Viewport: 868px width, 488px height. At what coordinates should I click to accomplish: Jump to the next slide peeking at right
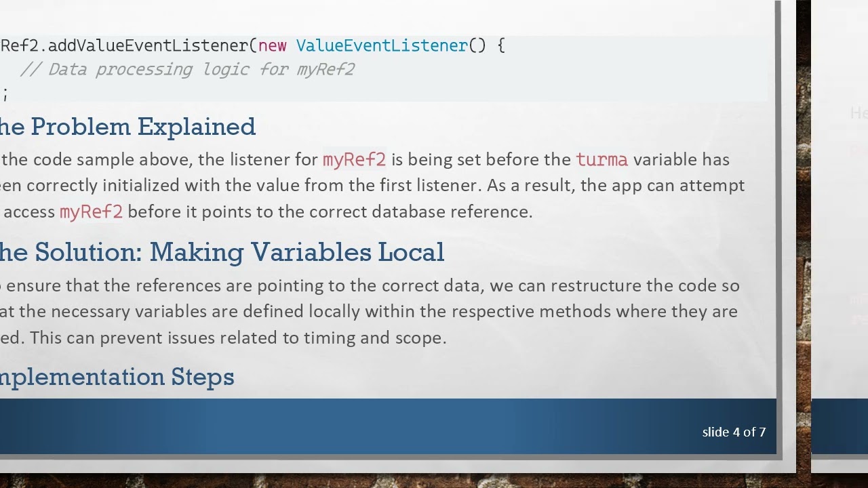click(840, 203)
